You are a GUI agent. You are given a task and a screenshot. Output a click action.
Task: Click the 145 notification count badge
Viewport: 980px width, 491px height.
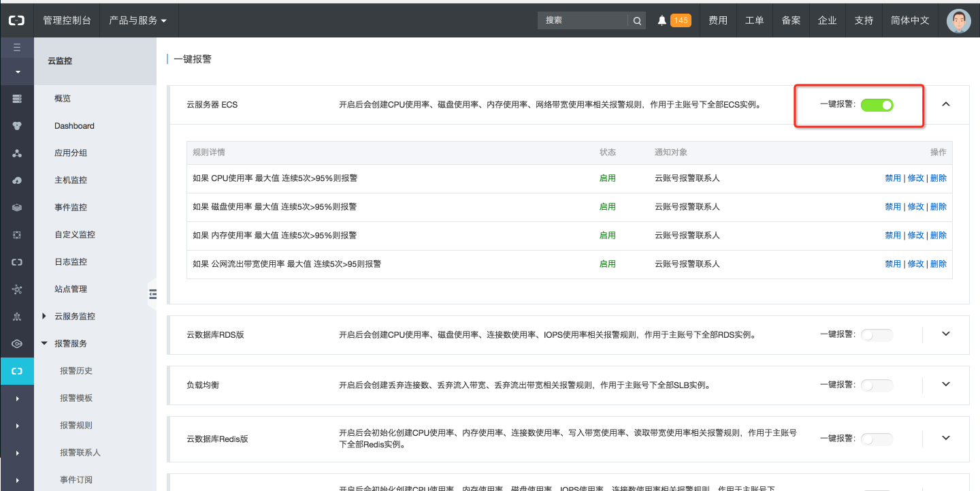tap(681, 21)
